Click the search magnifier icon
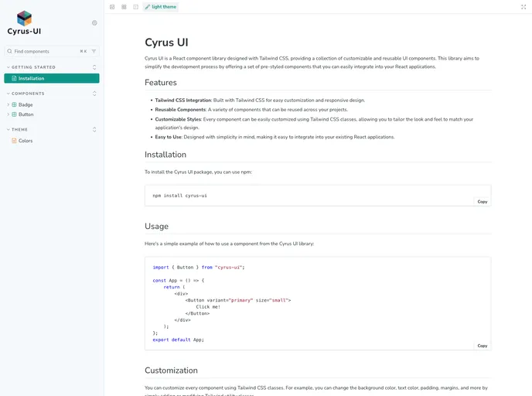532x396 pixels. click(9, 51)
